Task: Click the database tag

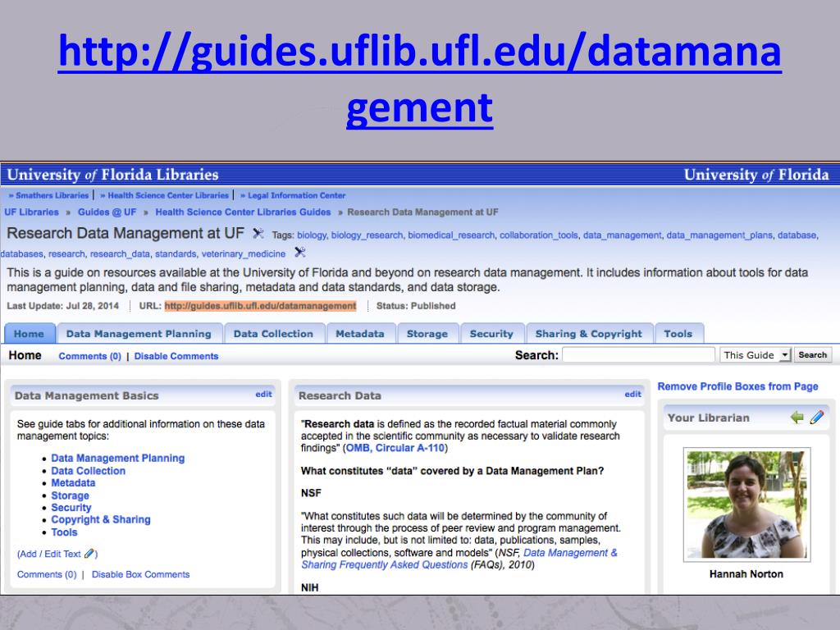Action: pos(797,235)
